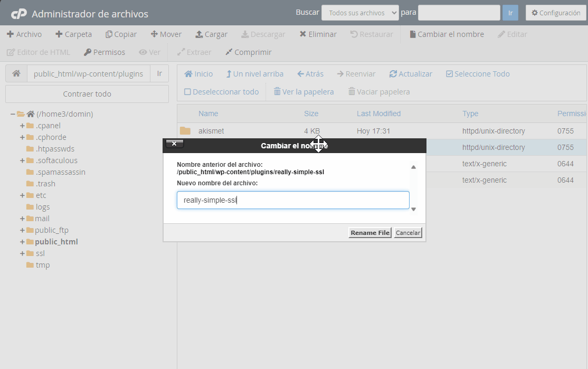
Task: Click Ir button next to path field
Action: (x=159, y=73)
